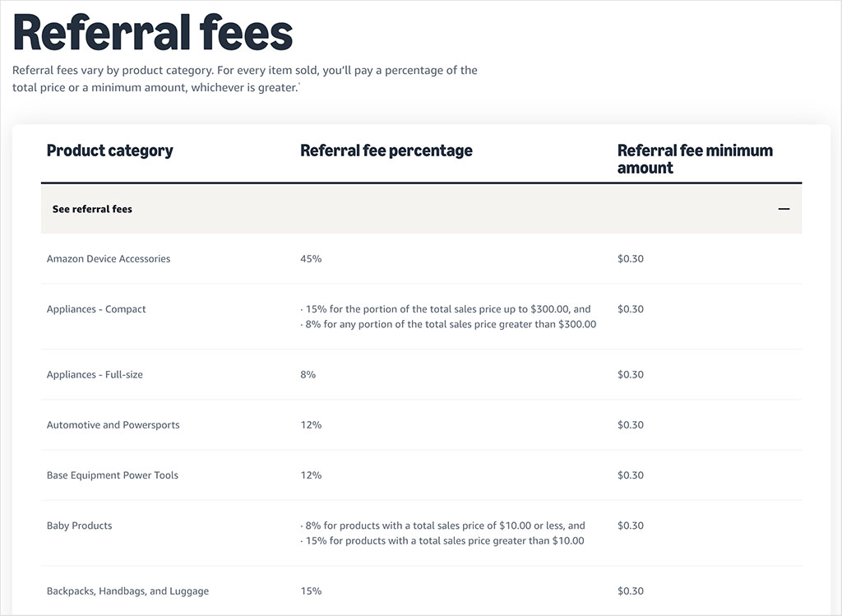Click the Referral fee minimum amount header
Screen dimensions: 842x616
(695, 159)
